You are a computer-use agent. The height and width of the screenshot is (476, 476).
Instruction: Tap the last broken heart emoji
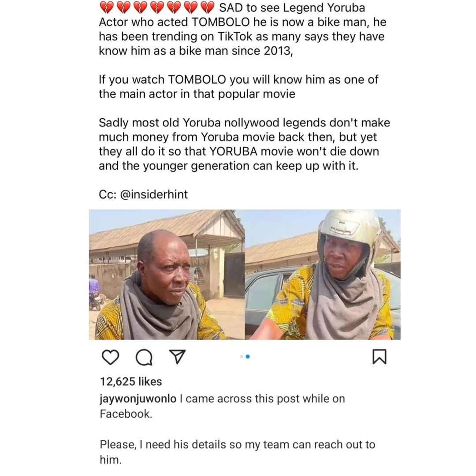click(x=208, y=7)
